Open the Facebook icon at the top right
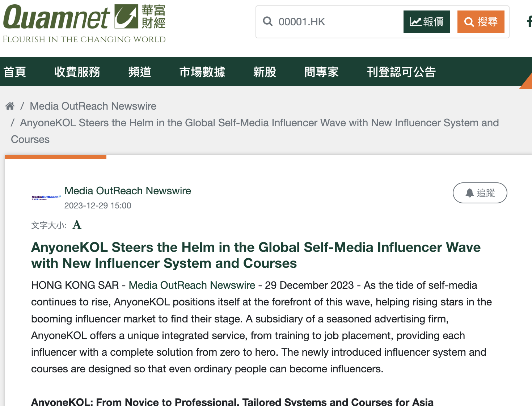The height and width of the screenshot is (406, 532). (529, 22)
